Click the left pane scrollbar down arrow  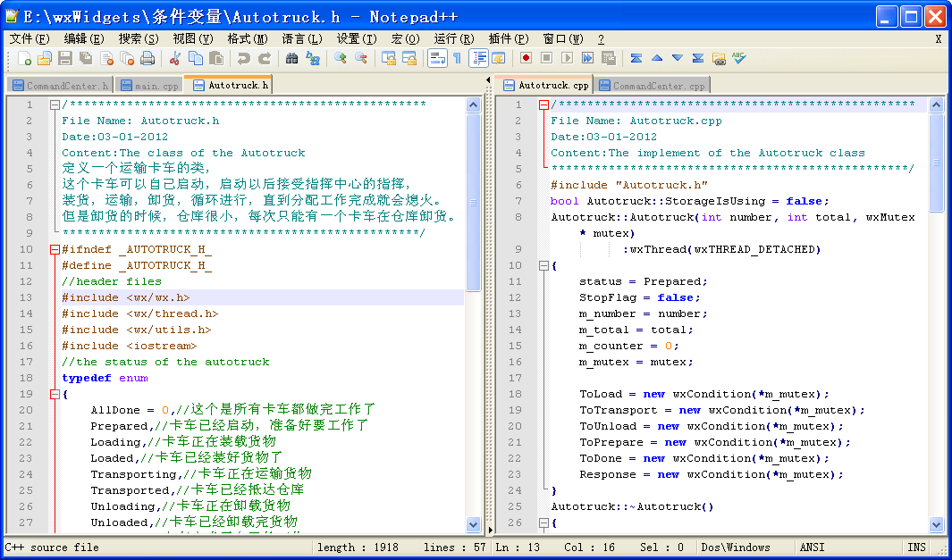coord(474,524)
